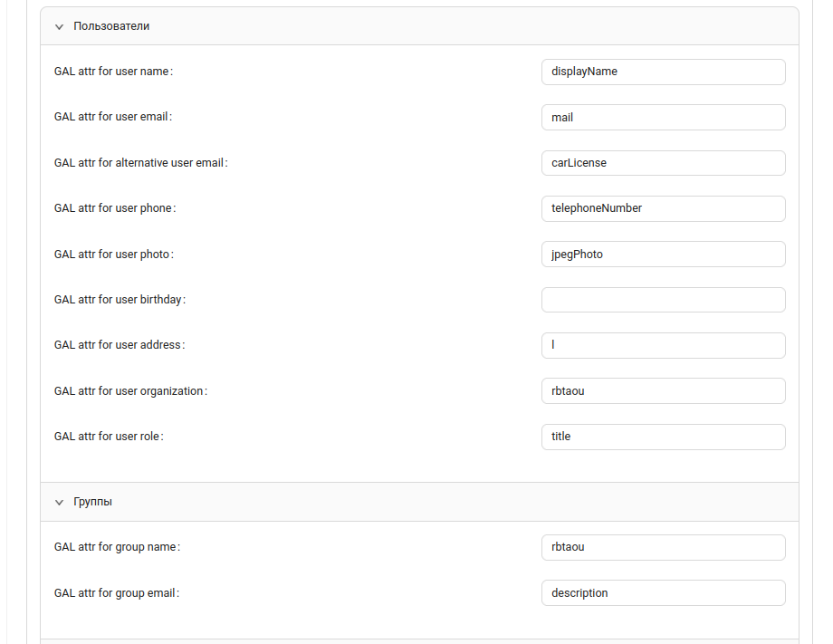Click the empty user birthday input field

click(x=663, y=300)
